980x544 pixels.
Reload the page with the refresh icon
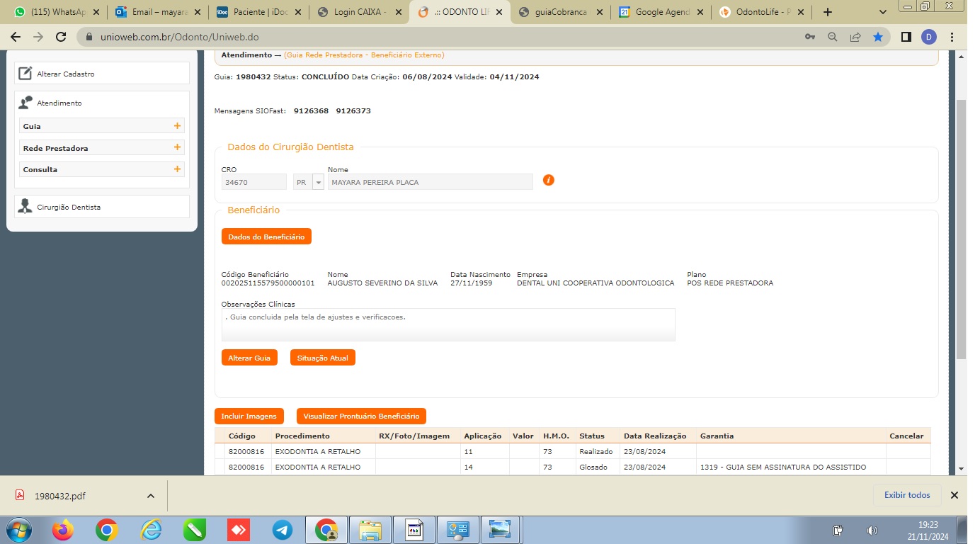pyautogui.click(x=61, y=37)
